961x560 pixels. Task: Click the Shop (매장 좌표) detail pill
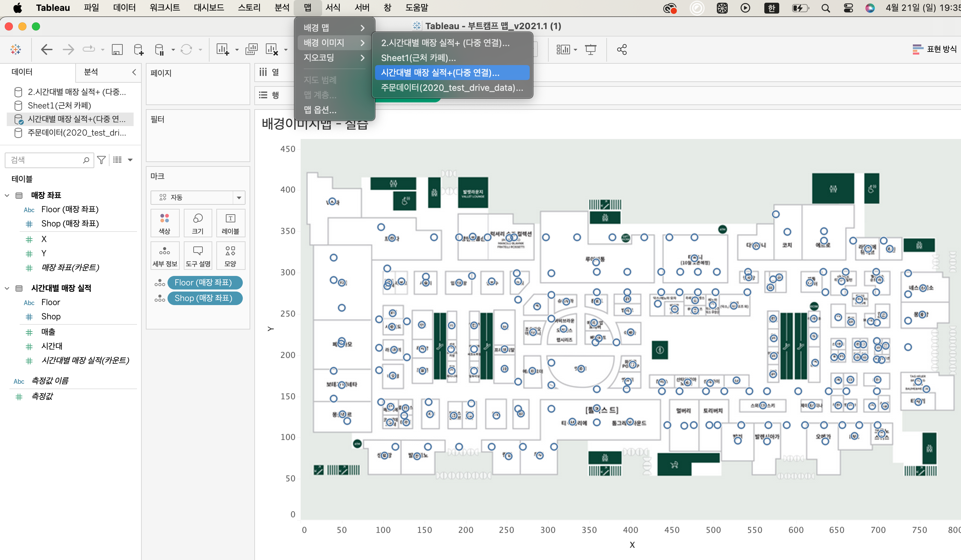tap(204, 298)
